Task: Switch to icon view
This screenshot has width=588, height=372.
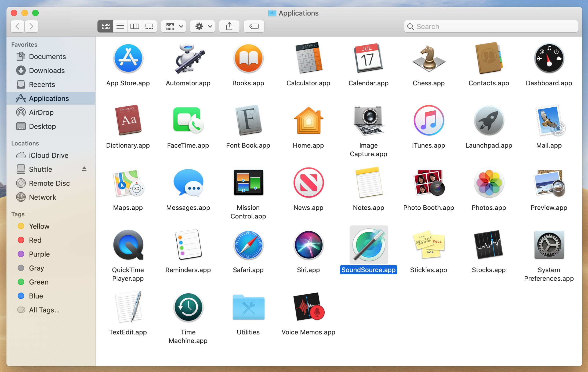Action: coord(106,26)
